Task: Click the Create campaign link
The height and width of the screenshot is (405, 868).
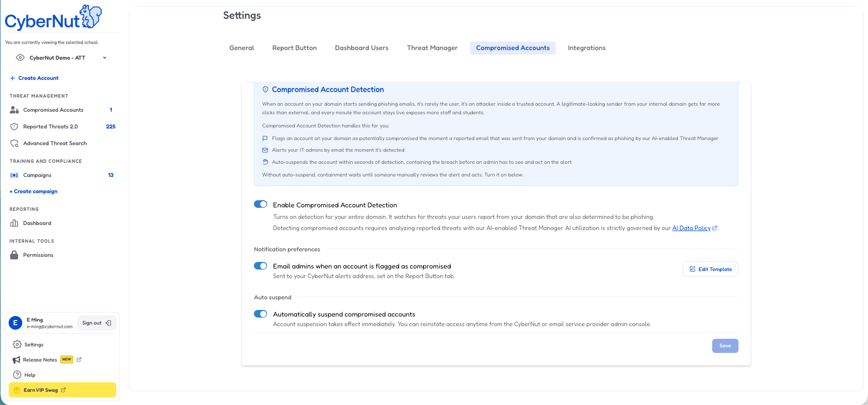Action: pos(33,191)
